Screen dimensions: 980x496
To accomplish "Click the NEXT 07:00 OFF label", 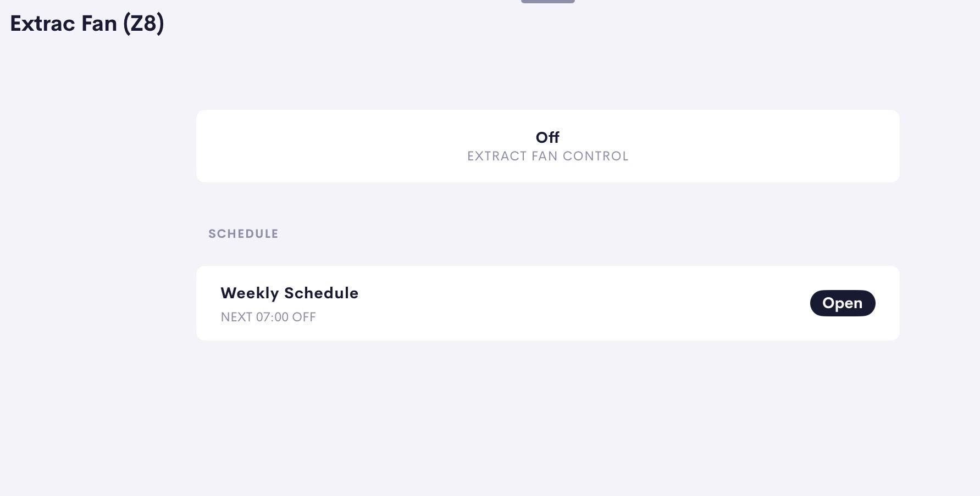I will (x=268, y=317).
